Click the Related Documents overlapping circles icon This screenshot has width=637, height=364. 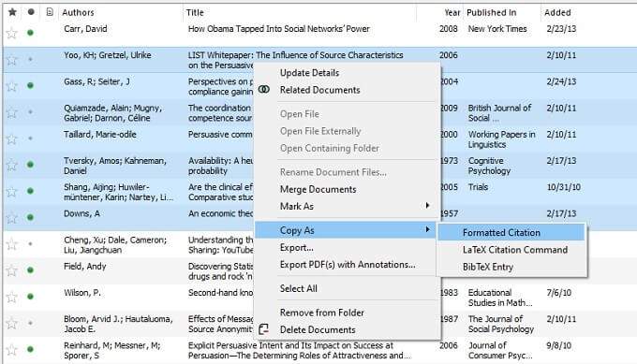click(x=264, y=89)
